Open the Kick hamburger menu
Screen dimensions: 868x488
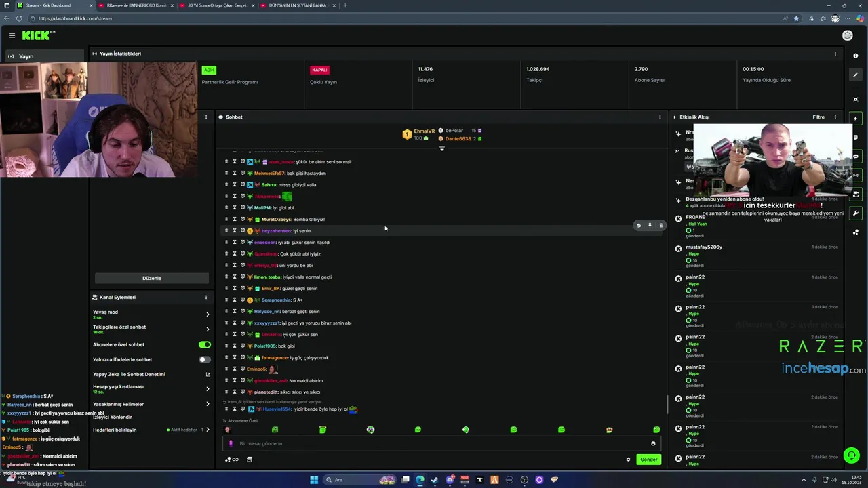[x=12, y=35]
